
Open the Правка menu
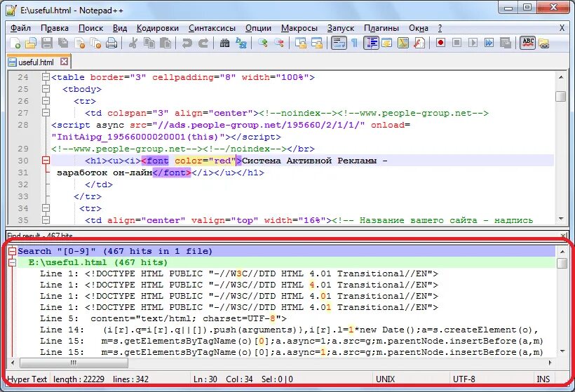point(55,28)
